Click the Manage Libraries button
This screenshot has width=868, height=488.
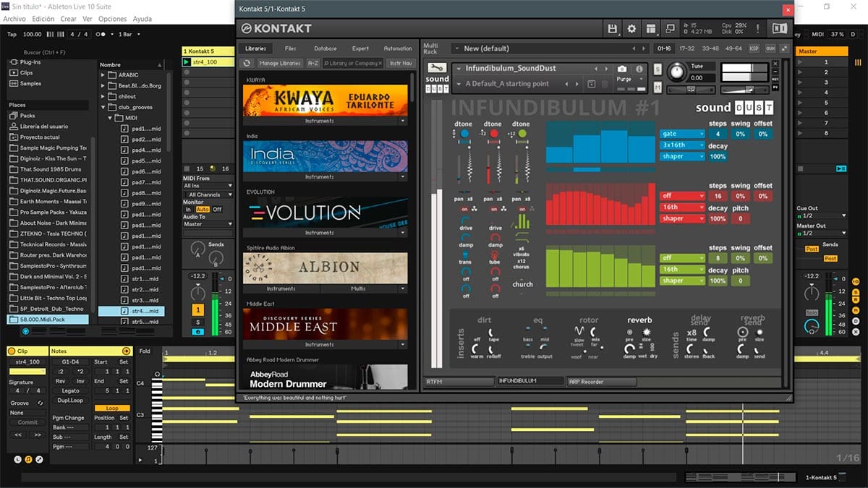click(280, 64)
